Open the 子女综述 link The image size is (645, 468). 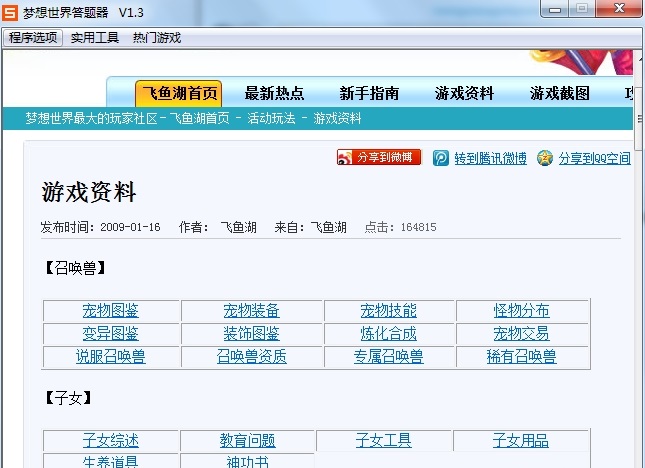[111, 440]
